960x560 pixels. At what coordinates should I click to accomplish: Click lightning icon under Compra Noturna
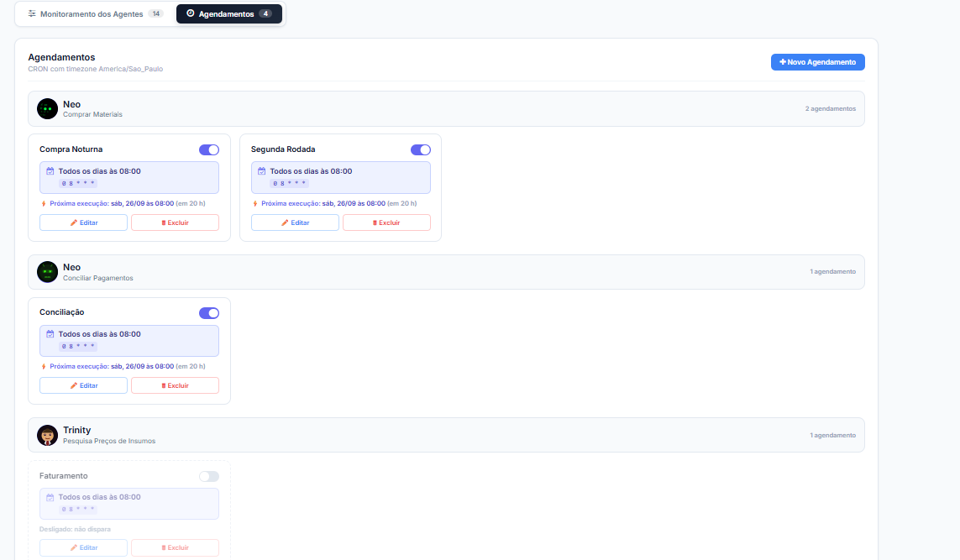pyautogui.click(x=44, y=204)
